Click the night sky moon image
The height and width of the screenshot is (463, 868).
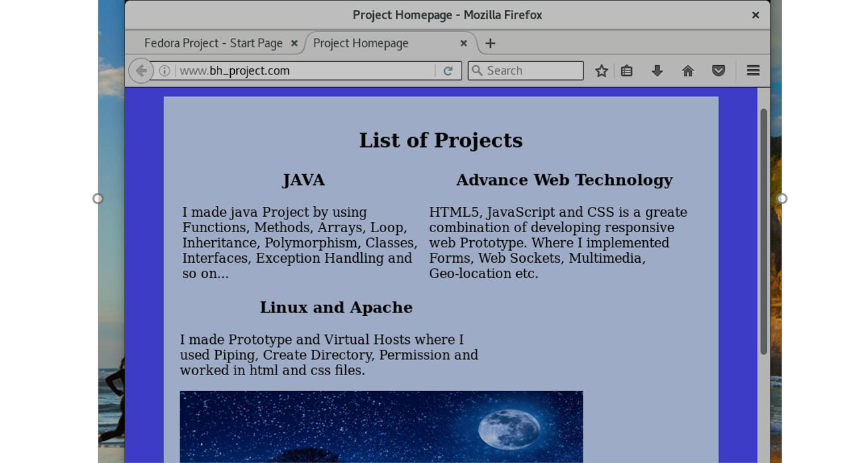tap(381, 426)
